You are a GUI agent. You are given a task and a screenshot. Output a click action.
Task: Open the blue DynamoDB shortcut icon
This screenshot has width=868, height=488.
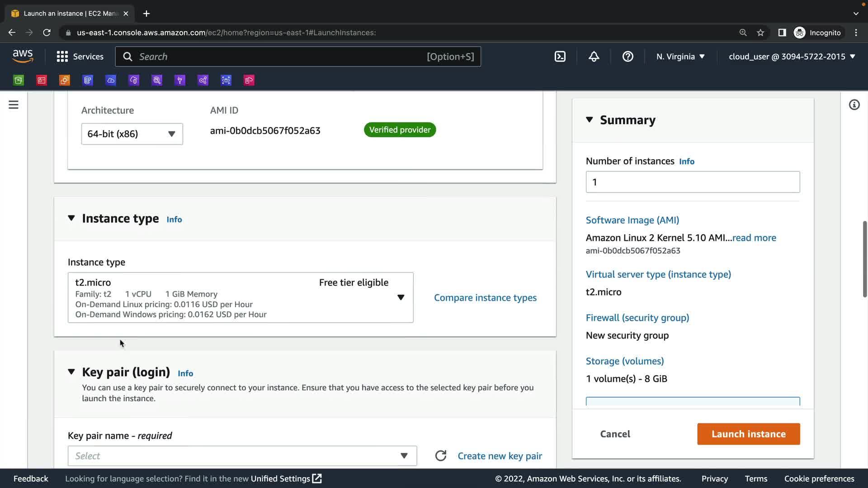coord(88,80)
